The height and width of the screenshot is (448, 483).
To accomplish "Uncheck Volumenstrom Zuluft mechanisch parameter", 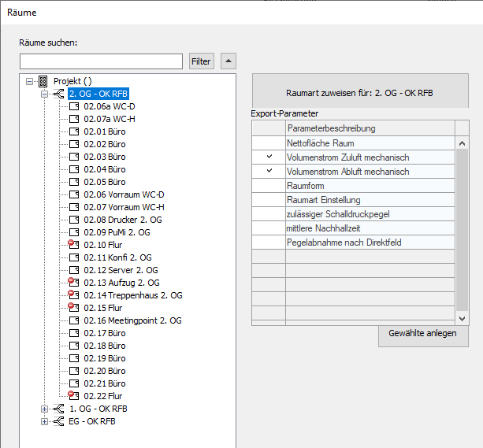I will (269, 157).
